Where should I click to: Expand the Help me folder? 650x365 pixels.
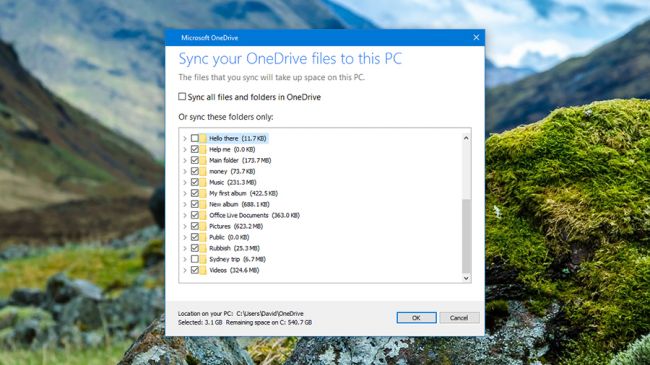[185, 149]
